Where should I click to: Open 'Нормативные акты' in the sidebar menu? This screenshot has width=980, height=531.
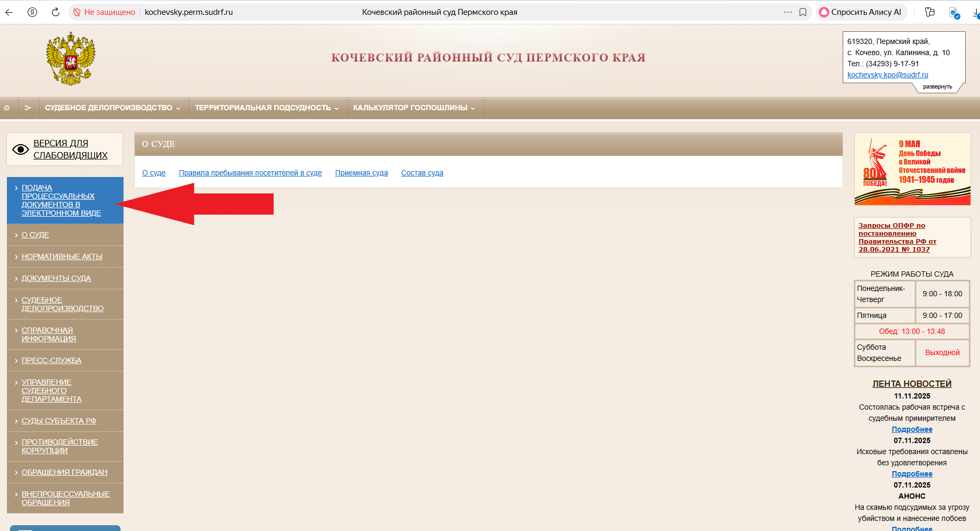tap(62, 256)
